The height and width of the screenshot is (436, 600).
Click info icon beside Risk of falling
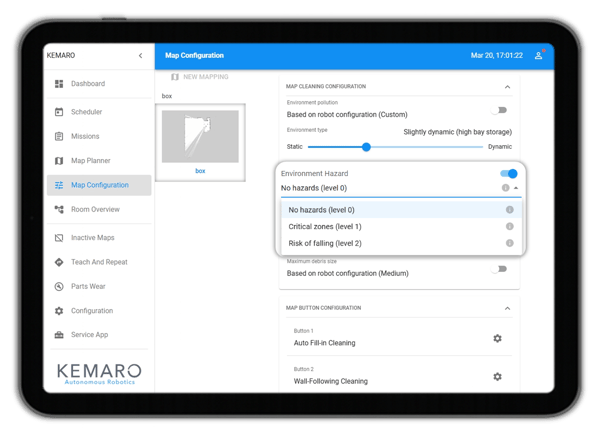[509, 243]
